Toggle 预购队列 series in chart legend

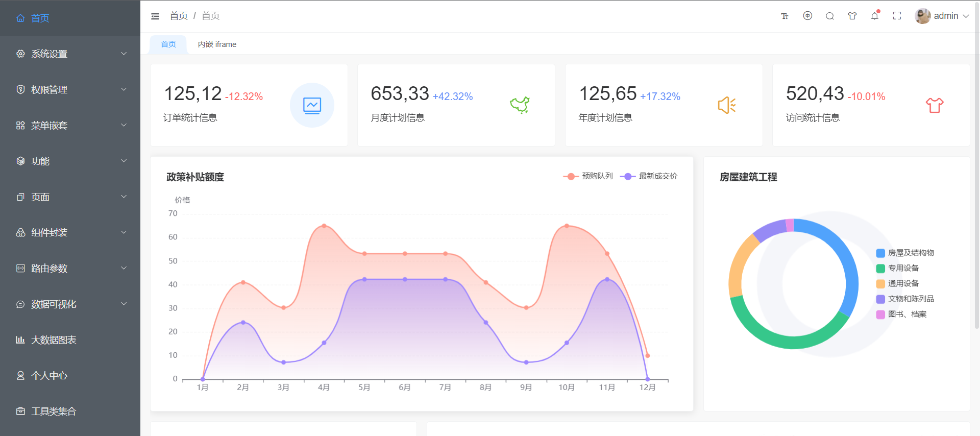tap(588, 176)
